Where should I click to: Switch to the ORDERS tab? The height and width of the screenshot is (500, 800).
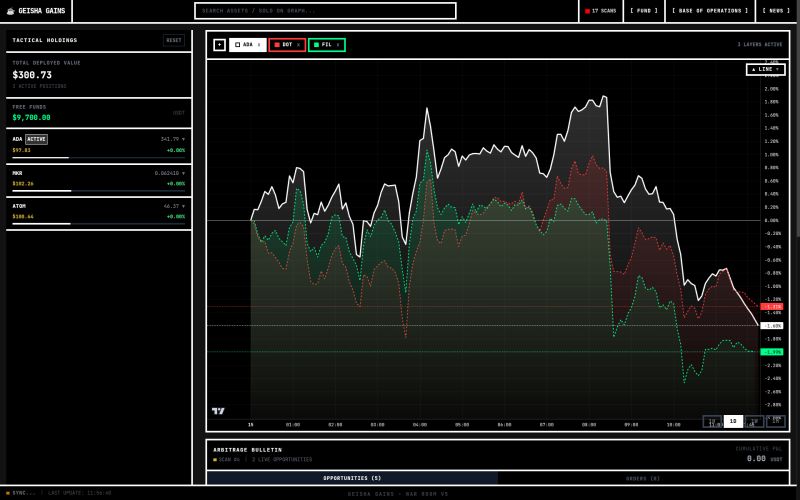point(643,478)
